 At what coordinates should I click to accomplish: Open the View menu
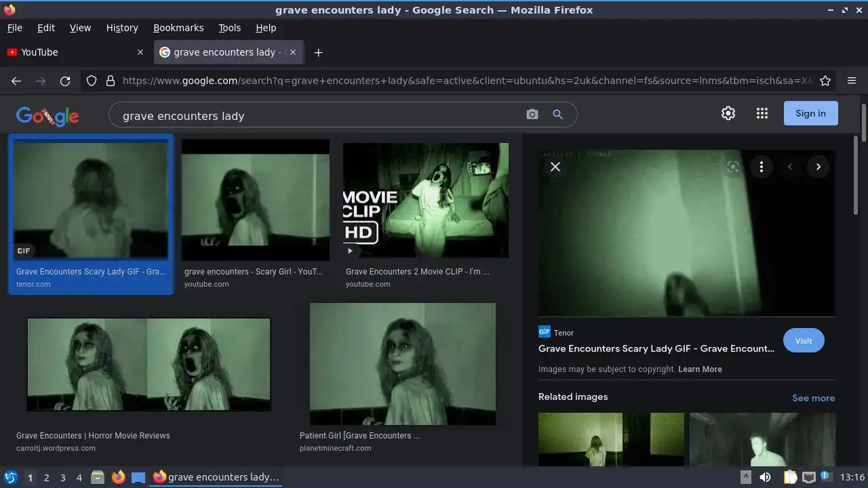80,28
